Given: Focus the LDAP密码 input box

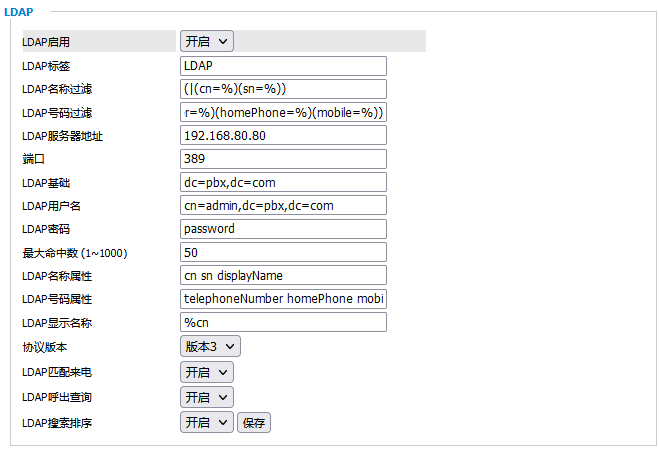Looking at the screenshot, I should 283,229.
